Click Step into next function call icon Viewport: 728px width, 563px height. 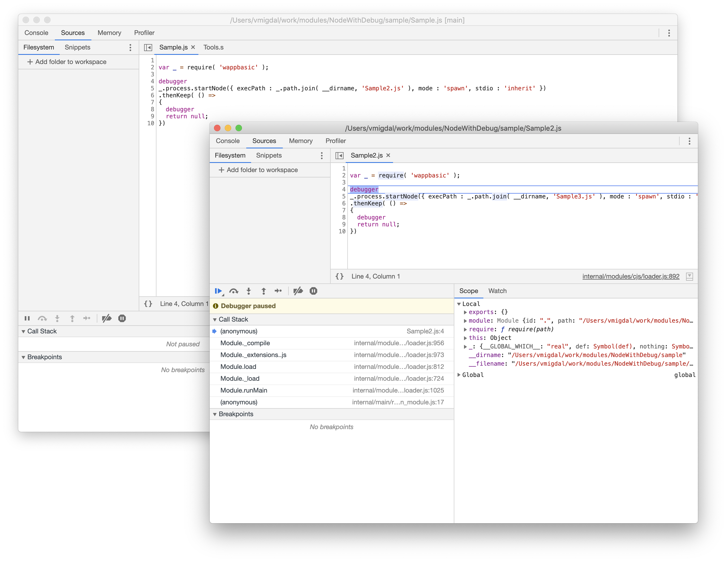249,291
